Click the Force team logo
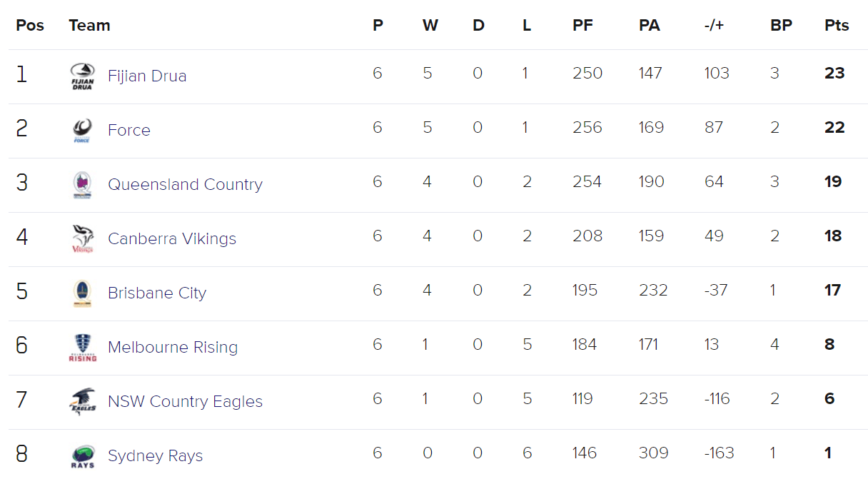 tap(83, 131)
